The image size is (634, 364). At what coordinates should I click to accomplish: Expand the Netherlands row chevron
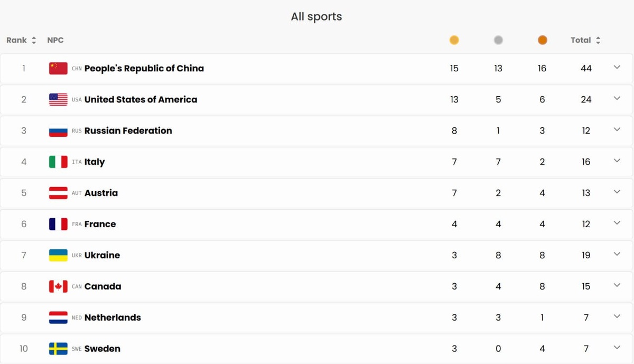617,317
